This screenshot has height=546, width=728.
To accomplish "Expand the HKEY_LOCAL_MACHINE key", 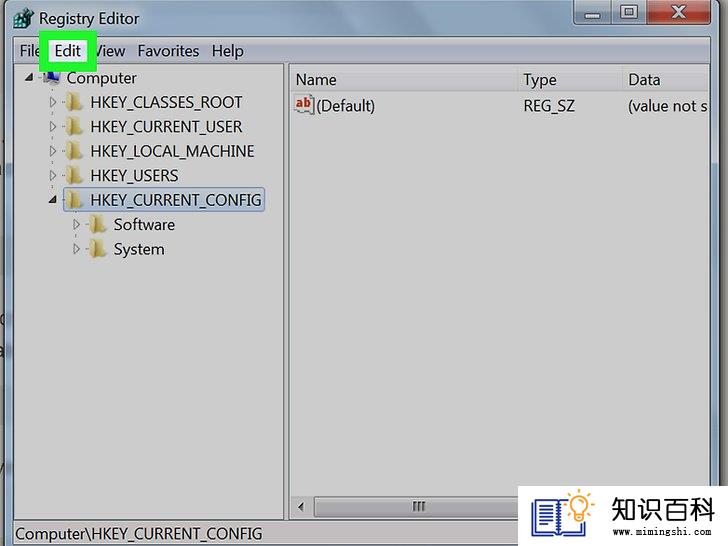I will tap(52, 151).
